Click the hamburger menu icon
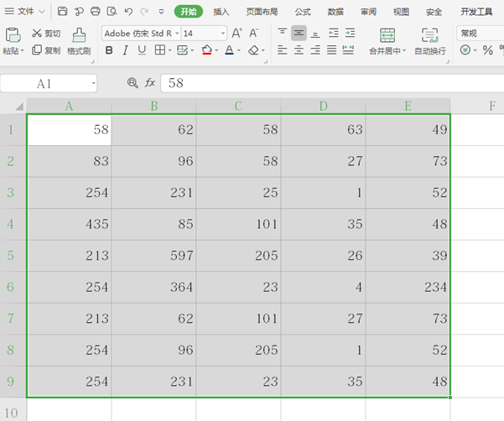Screen dimensions: 504x421 [9, 11]
